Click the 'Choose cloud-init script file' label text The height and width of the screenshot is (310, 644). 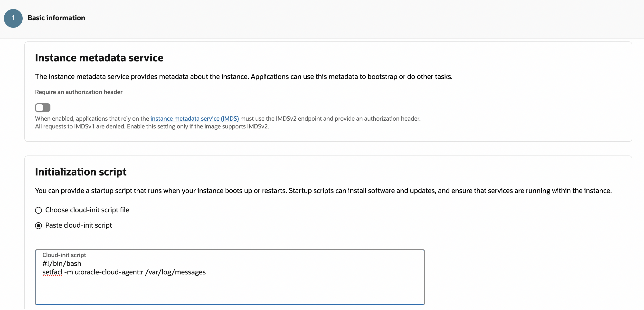click(87, 210)
